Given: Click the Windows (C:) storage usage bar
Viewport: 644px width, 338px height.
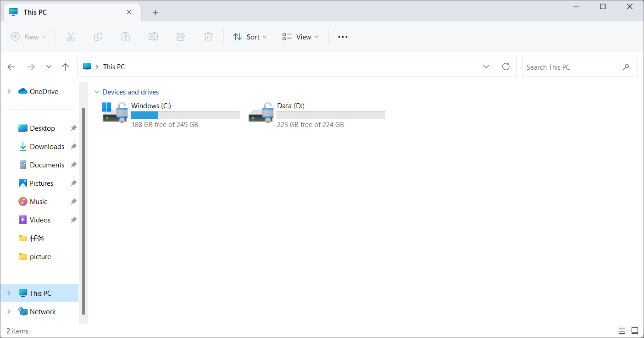Looking at the screenshot, I should click(x=185, y=115).
